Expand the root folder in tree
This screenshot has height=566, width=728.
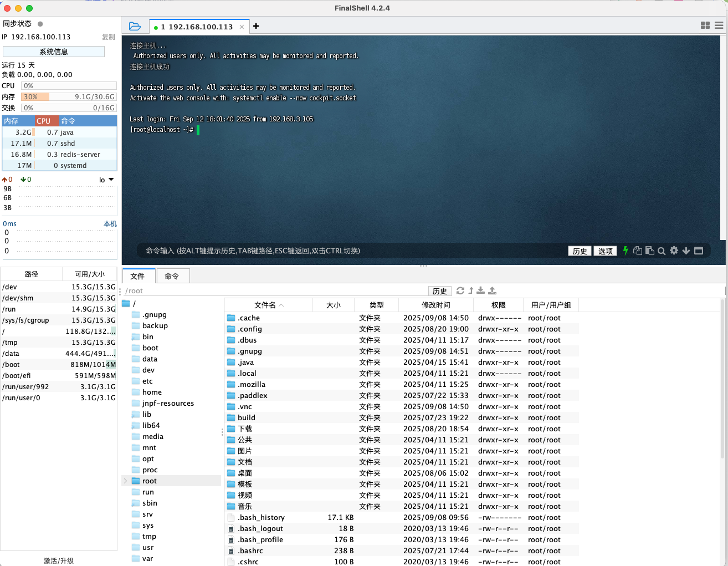(x=126, y=481)
